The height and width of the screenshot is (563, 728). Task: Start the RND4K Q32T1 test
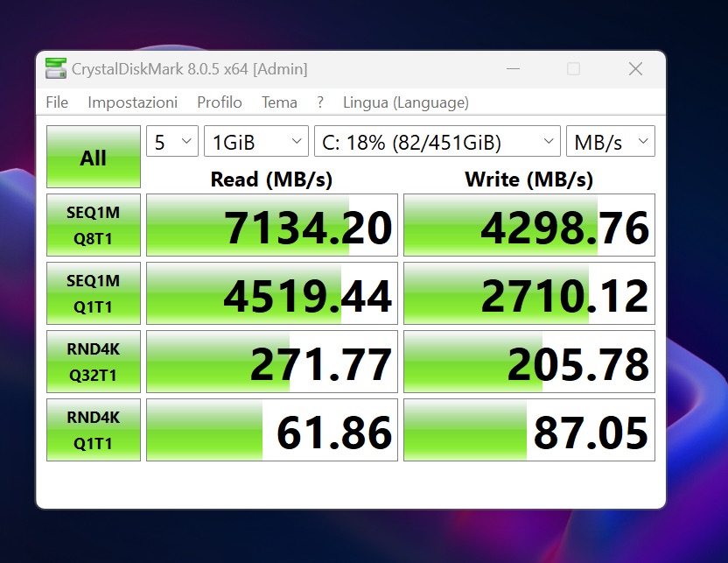click(x=94, y=362)
